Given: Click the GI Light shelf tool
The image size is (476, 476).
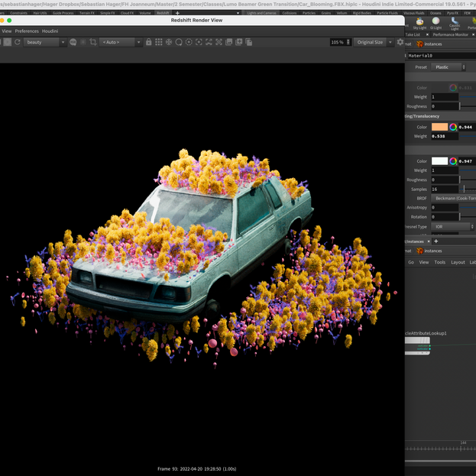Looking at the screenshot, I should coord(436,24).
